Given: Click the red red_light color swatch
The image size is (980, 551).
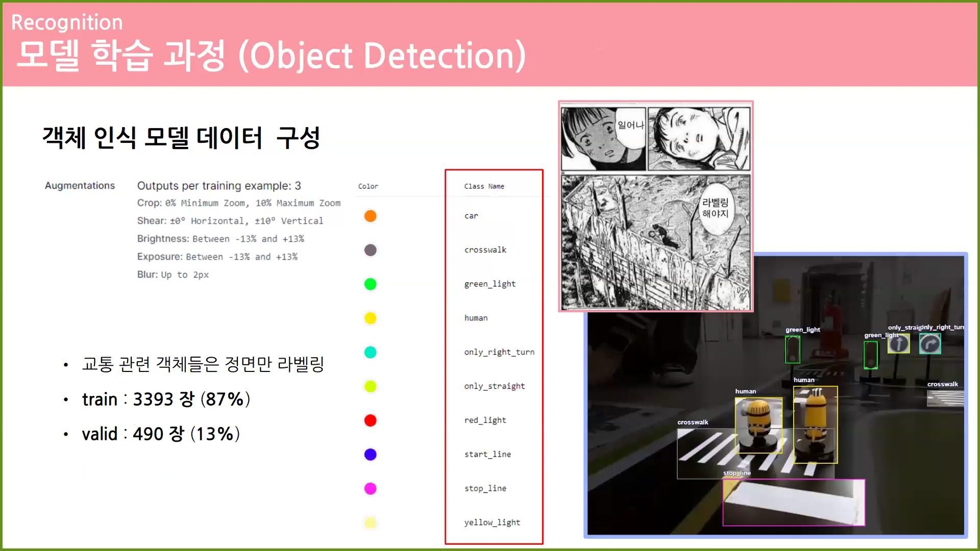Looking at the screenshot, I should click(370, 420).
